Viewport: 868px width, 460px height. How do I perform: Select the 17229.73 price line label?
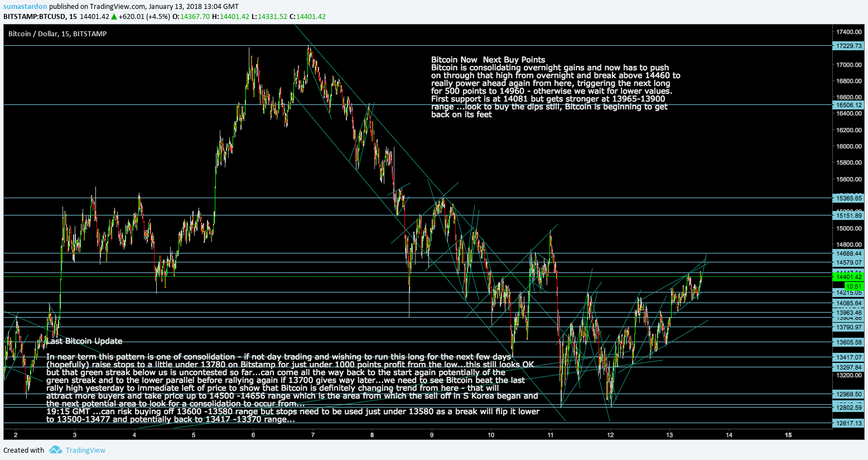pyautogui.click(x=848, y=46)
